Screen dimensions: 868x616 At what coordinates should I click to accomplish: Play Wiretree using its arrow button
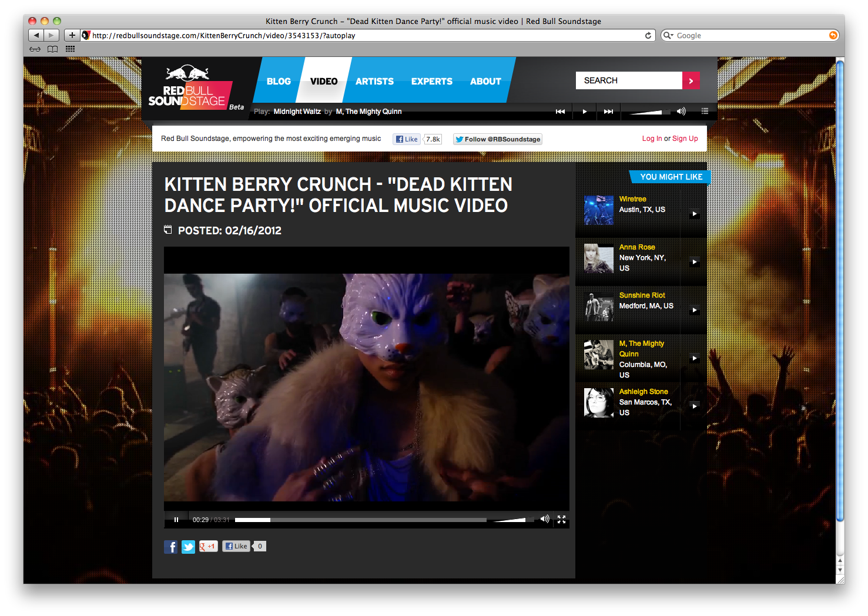[695, 214]
